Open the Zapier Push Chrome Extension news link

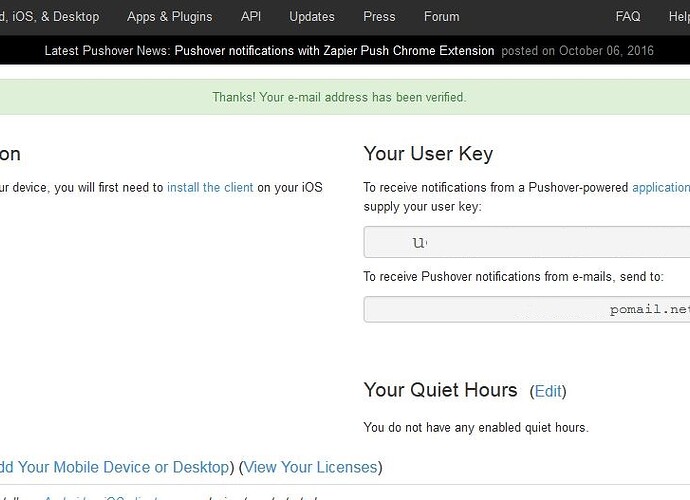click(334, 51)
